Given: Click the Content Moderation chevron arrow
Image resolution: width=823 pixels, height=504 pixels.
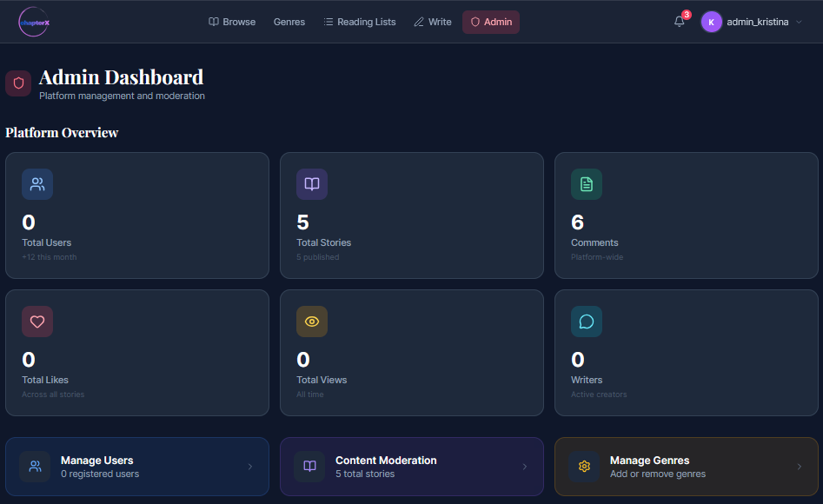Looking at the screenshot, I should coord(525,467).
